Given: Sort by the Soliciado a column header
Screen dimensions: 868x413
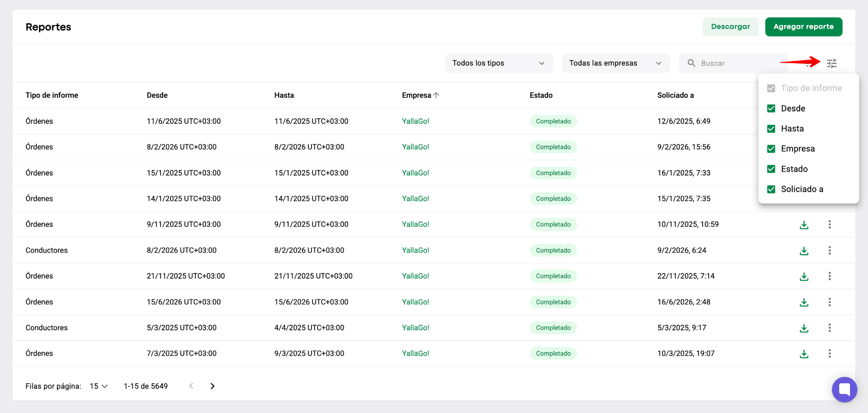Looking at the screenshot, I should 676,95.
